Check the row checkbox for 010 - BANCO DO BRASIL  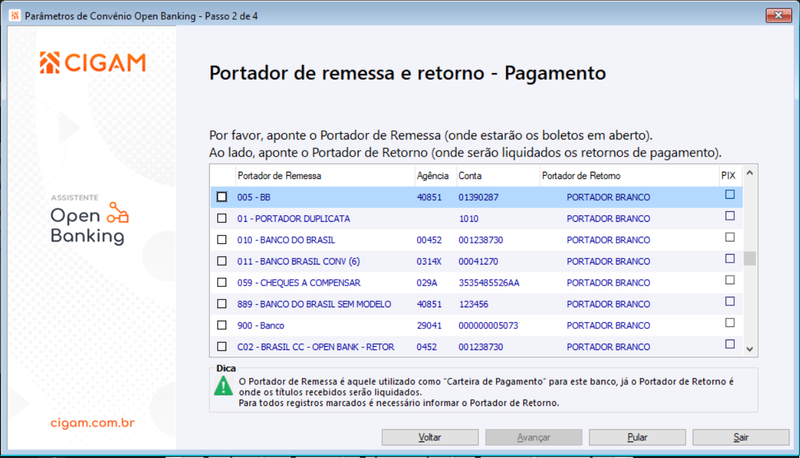coord(221,240)
